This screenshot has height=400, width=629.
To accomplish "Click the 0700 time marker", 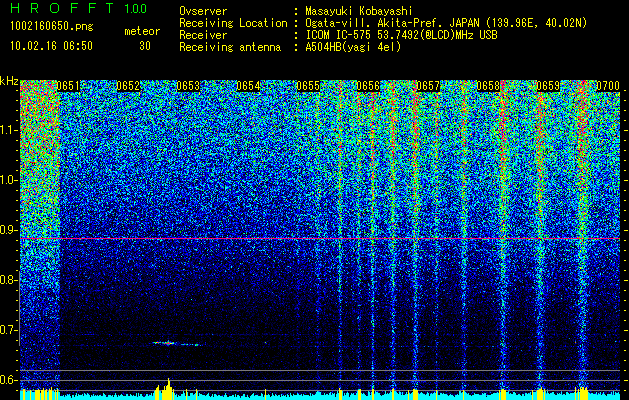I will coord(608,86).
